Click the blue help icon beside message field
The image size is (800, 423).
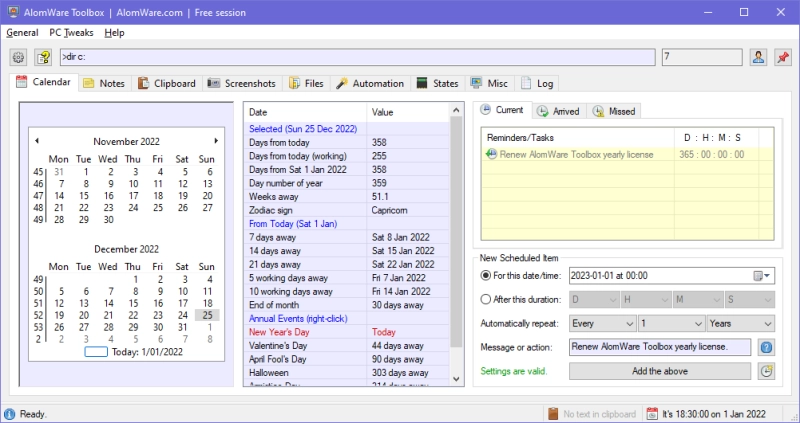(x=766, y=347)
